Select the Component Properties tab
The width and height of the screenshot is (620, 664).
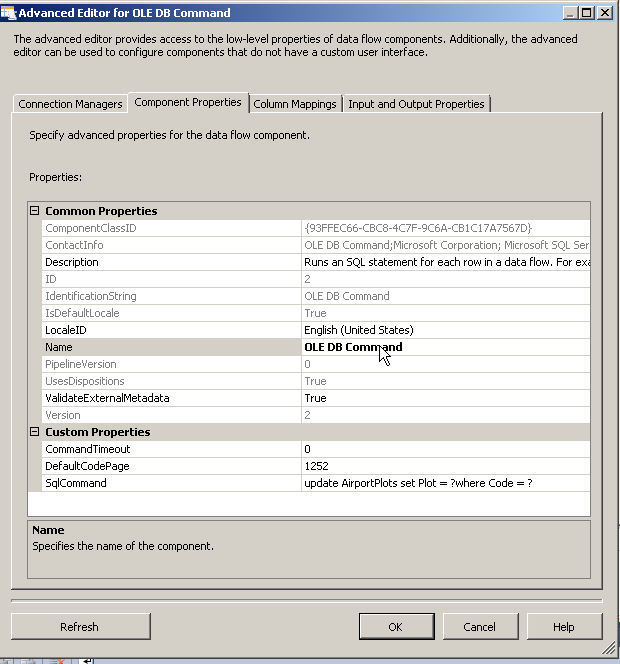point(188,102)
